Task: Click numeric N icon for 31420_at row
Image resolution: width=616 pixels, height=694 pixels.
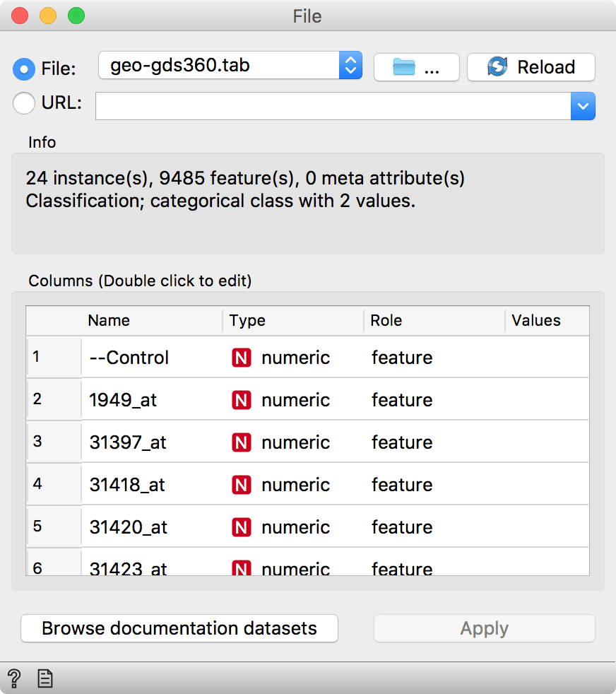Action: tap(241, 528)
